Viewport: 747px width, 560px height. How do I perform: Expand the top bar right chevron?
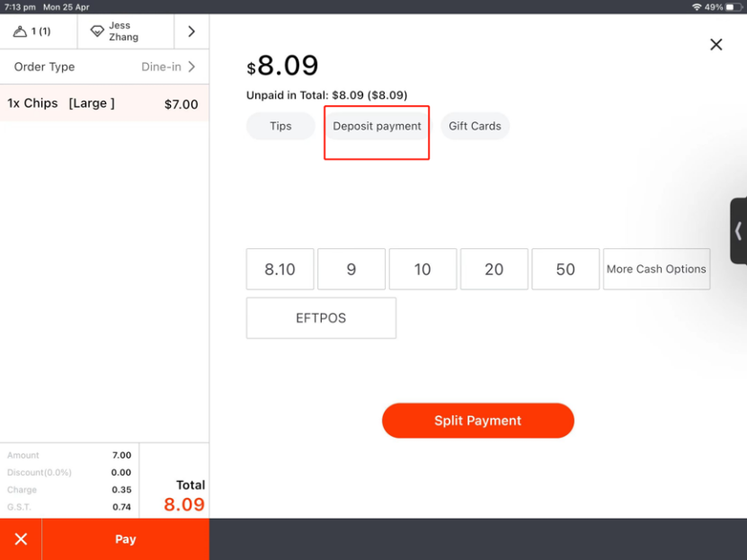191,31
